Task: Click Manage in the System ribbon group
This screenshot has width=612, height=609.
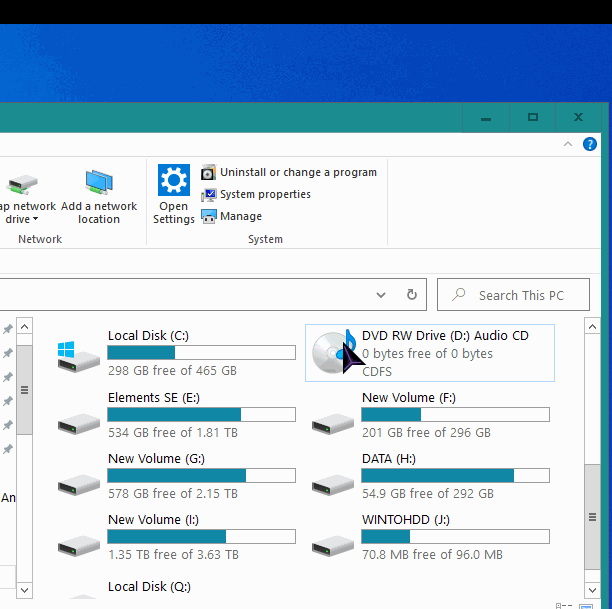Action: 240,216
